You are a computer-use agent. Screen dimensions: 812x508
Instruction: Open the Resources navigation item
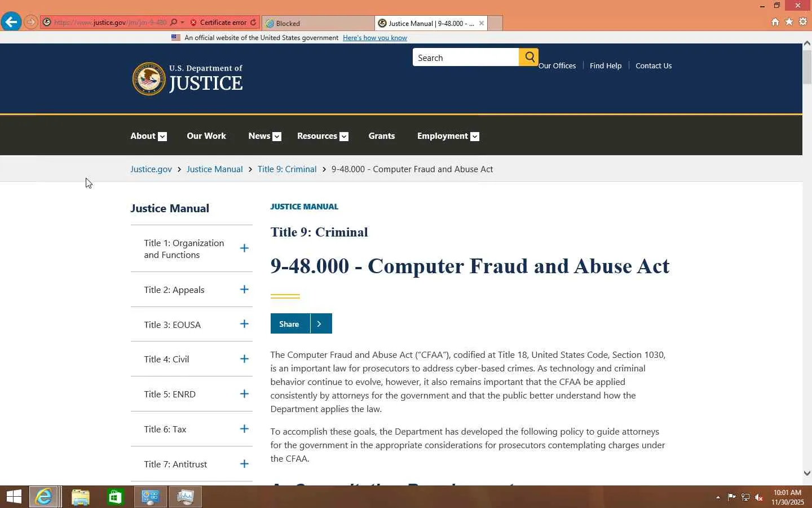(317, 136)
